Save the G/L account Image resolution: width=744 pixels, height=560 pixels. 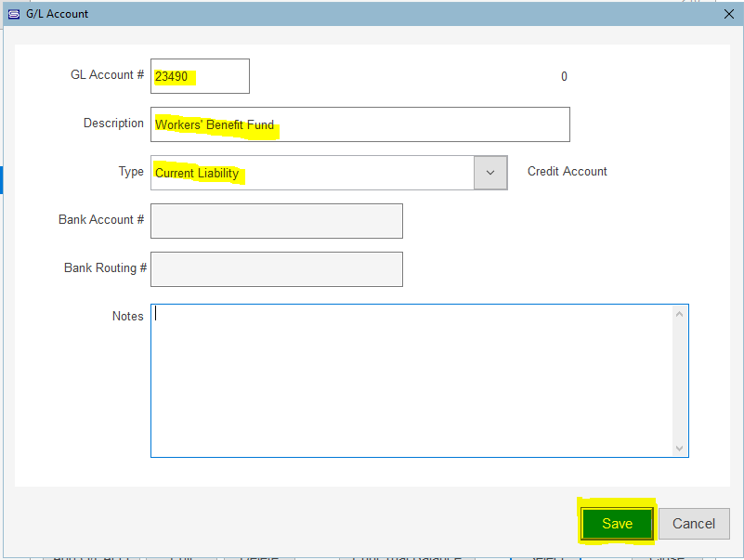click(617, 524)
